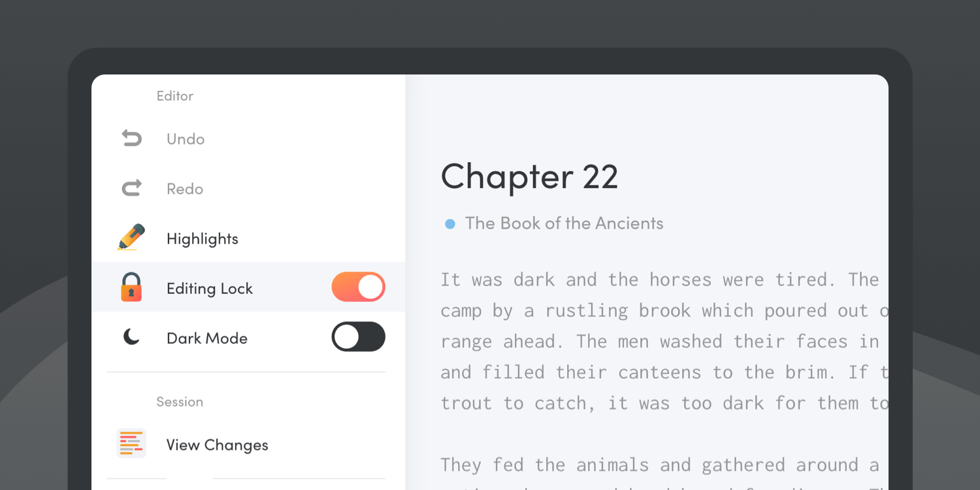
Task: Click the Undo arrow icon
Action: point(131,139)
